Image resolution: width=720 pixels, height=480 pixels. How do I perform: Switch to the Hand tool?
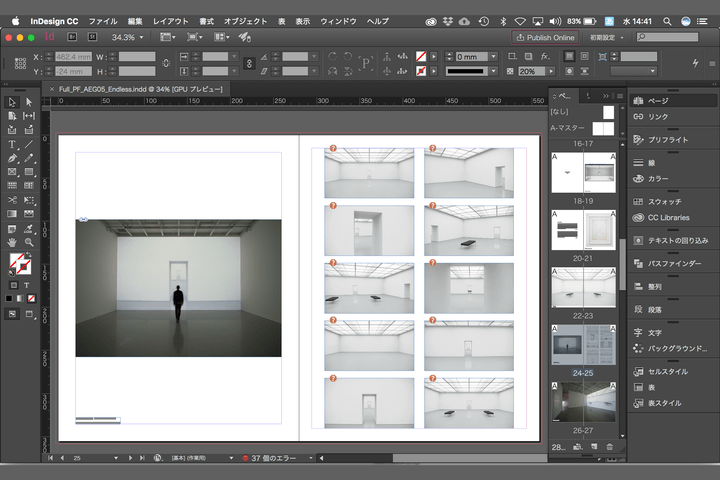click(x=12, y=242)
